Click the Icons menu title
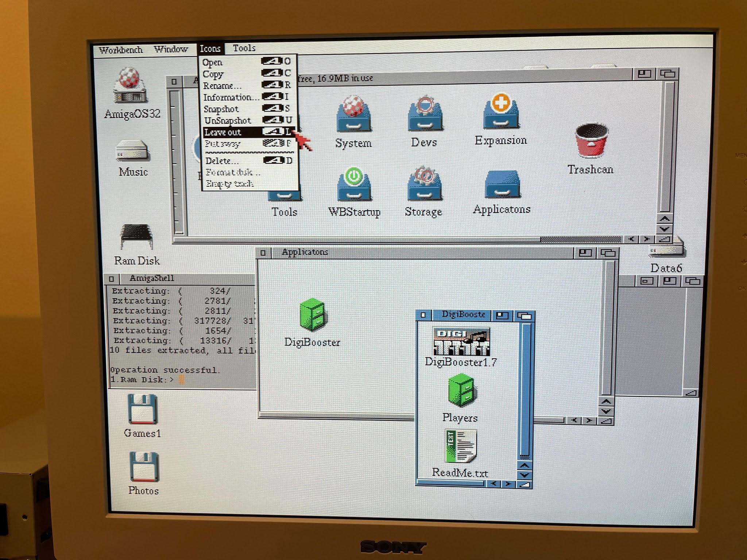The image size is (747, 560). click(210, 48)
